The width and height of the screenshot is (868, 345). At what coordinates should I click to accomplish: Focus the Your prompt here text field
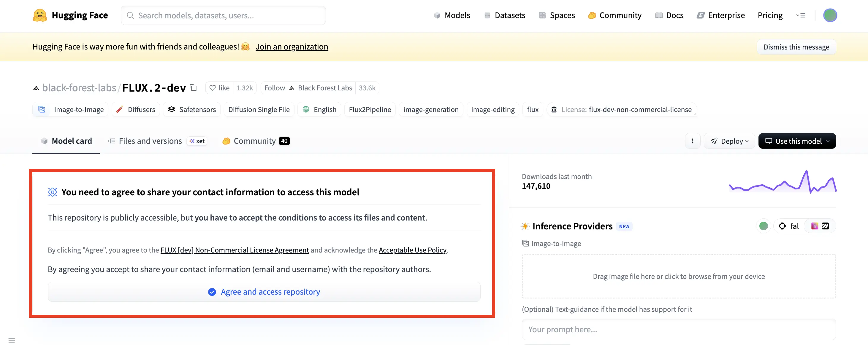(x=678, y=329)
